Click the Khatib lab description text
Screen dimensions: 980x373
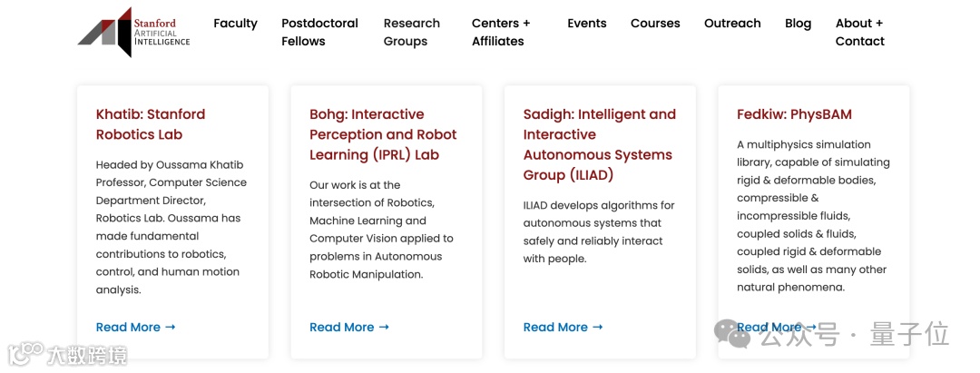171,227
